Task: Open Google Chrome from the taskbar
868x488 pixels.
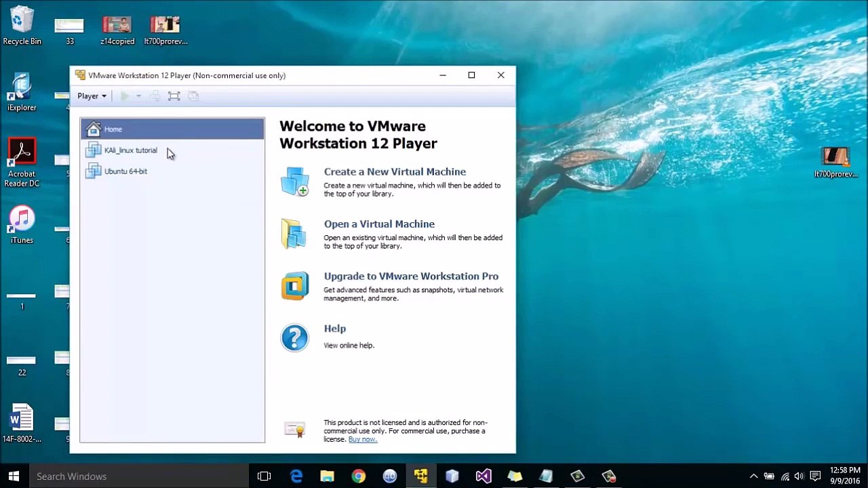Action: [359, 476]
